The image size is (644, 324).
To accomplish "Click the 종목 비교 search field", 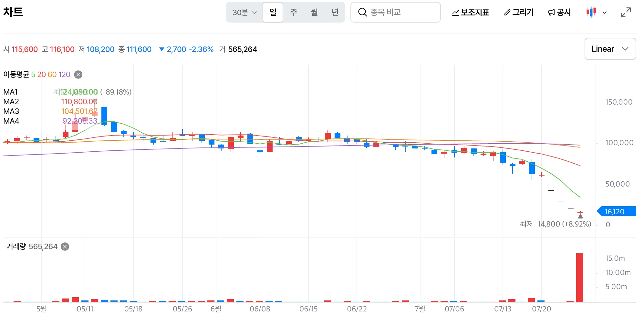I will click(396, 12).
